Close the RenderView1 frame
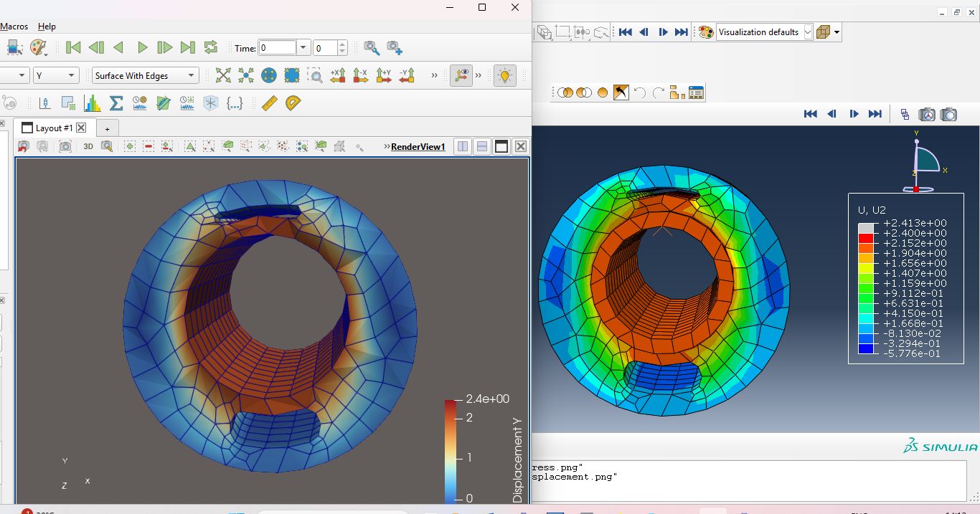980x514 pixels. point(521,146)
